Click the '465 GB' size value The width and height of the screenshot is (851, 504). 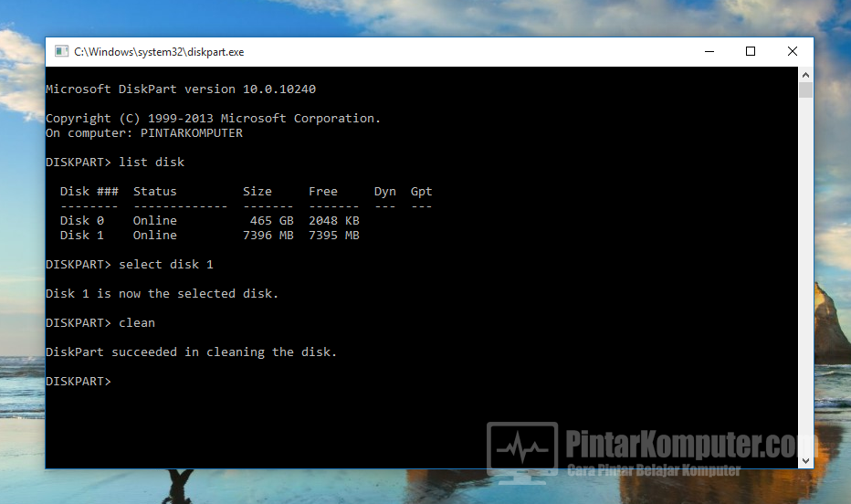272,221
